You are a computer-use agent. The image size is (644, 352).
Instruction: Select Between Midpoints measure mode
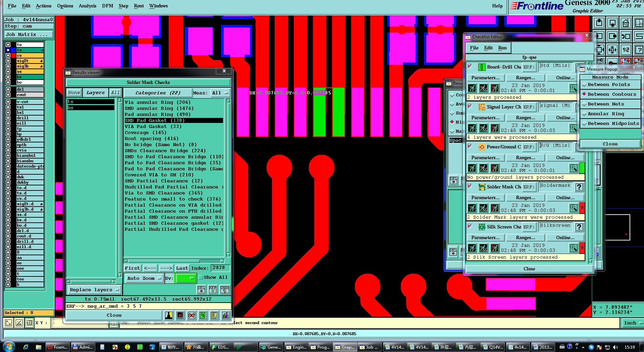pyautogui.click(x=610, y=124)
